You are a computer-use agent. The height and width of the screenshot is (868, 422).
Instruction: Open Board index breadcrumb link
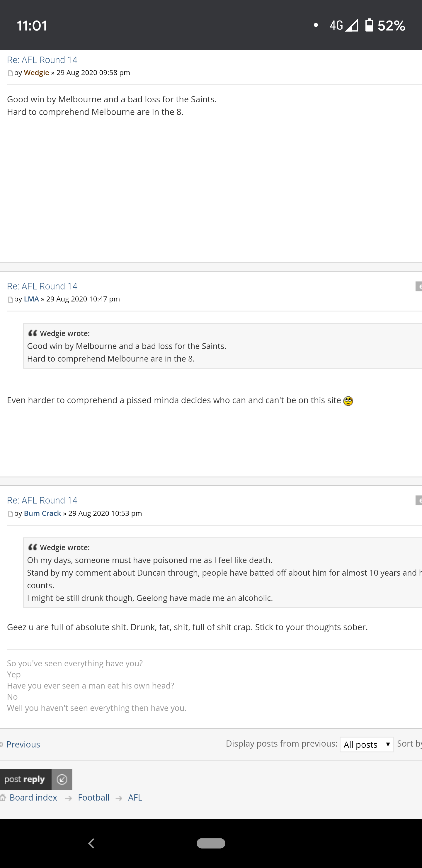[33, 798]
